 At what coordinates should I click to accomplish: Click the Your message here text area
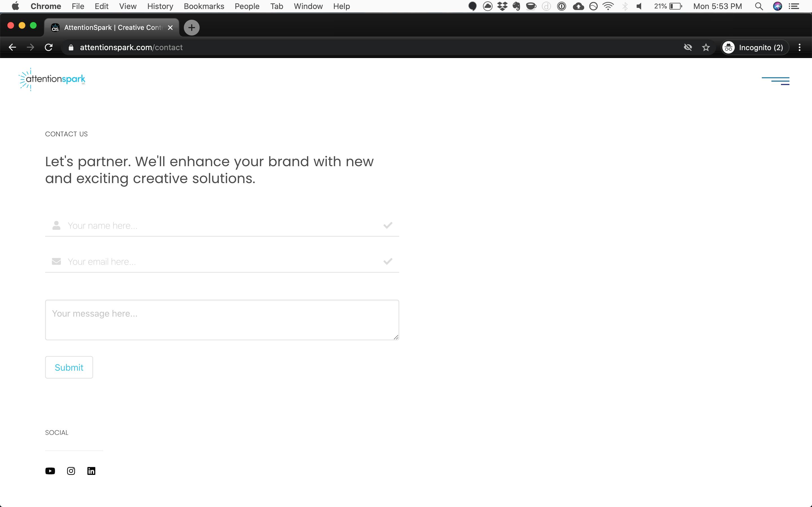pos(222,319)
